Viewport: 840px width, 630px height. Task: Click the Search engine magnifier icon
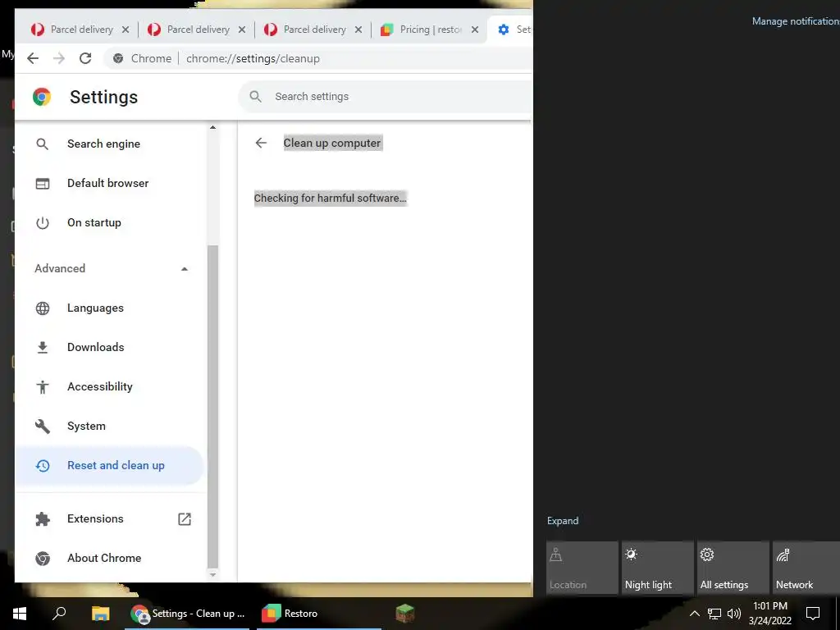pos(43,144)
